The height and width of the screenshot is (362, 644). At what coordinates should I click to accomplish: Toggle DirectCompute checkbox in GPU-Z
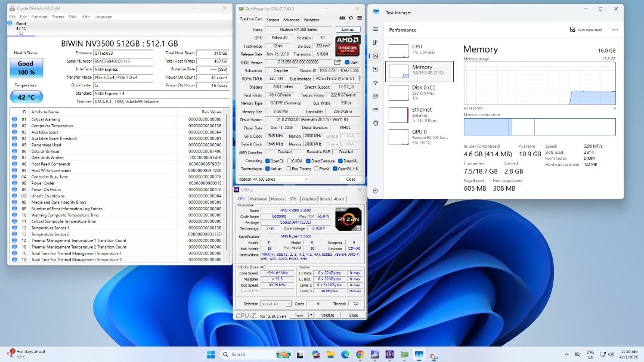(308, 161)
